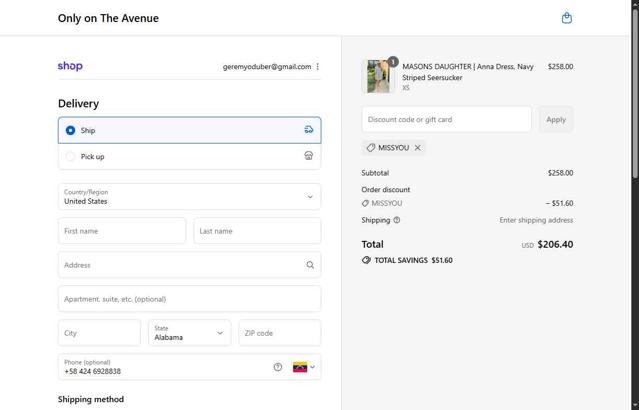Click the product title MASONS DAUGHTER Anna Dress
Viewport: 639px width, 410px height.
point(467,72)
